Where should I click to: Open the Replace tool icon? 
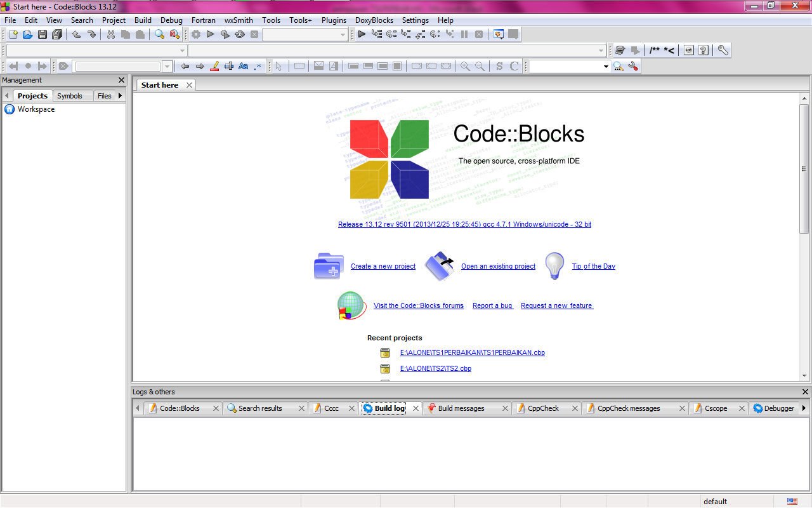pyautogui.click(x=174, y=34)
